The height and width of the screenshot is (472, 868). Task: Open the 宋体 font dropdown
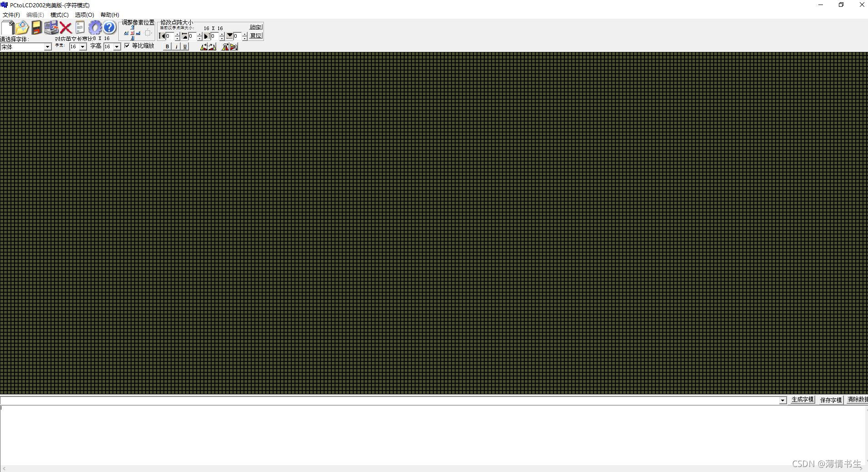[47, 47]
